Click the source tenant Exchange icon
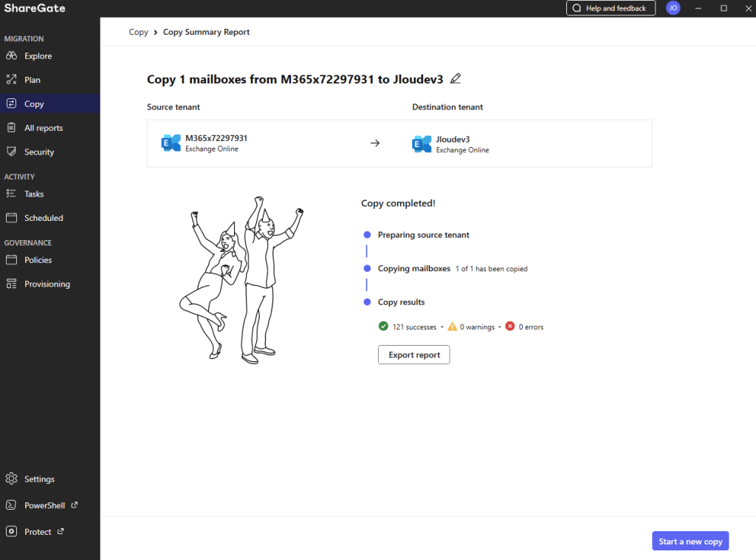 171,143
